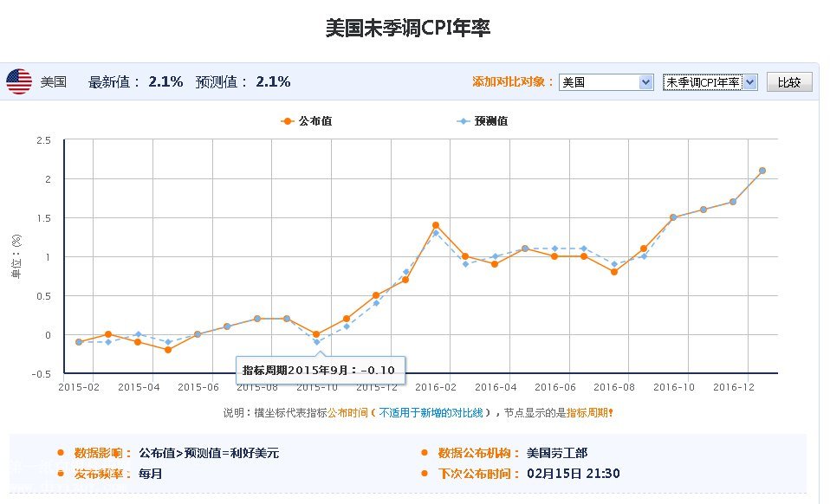830x504 pixels.
Task: Click the orange bullet beside 发布频率
Action: (x=60, y=474)
